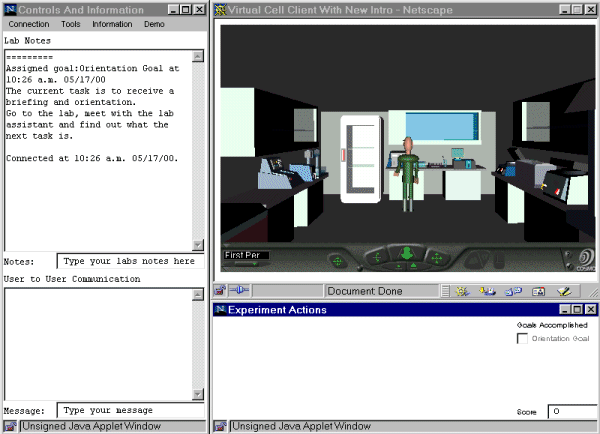
Task: Open the Connection menu
Action: point(29,23)
